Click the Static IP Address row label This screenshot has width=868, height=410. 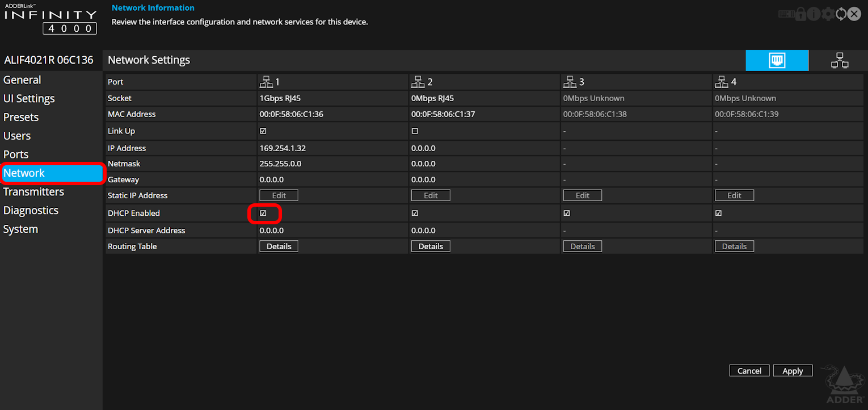(138, 195)
